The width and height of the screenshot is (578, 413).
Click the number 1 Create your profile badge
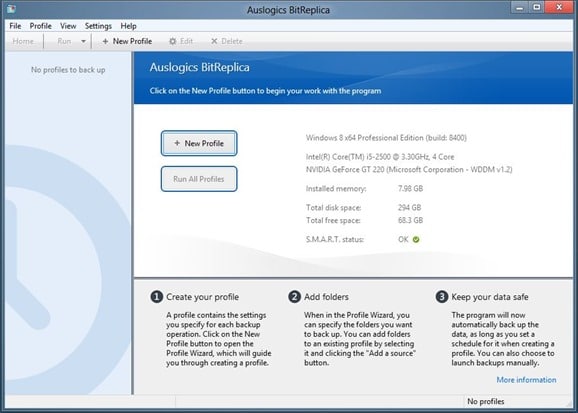[x=156, y=297]
